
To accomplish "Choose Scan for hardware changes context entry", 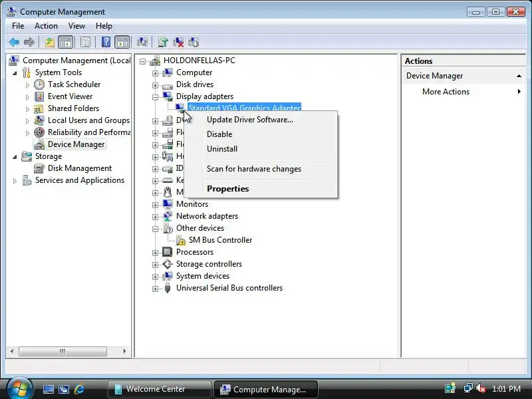I will 261,169.
